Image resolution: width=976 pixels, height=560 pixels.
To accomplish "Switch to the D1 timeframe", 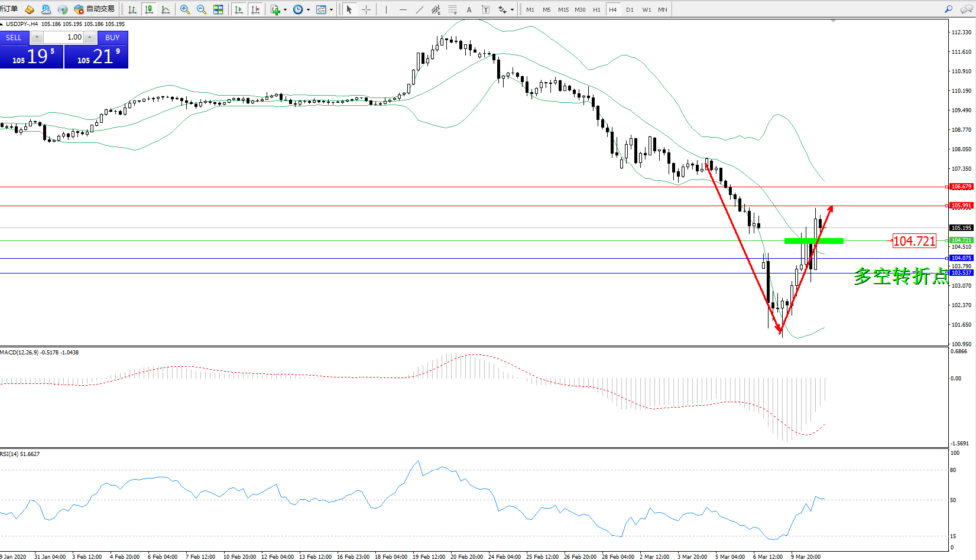I will (630, 9).
